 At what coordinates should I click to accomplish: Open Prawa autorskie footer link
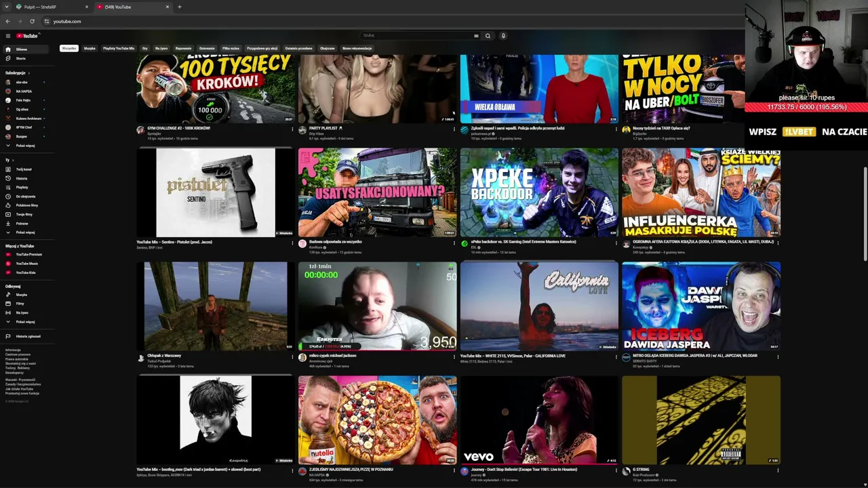pos(17,359)
